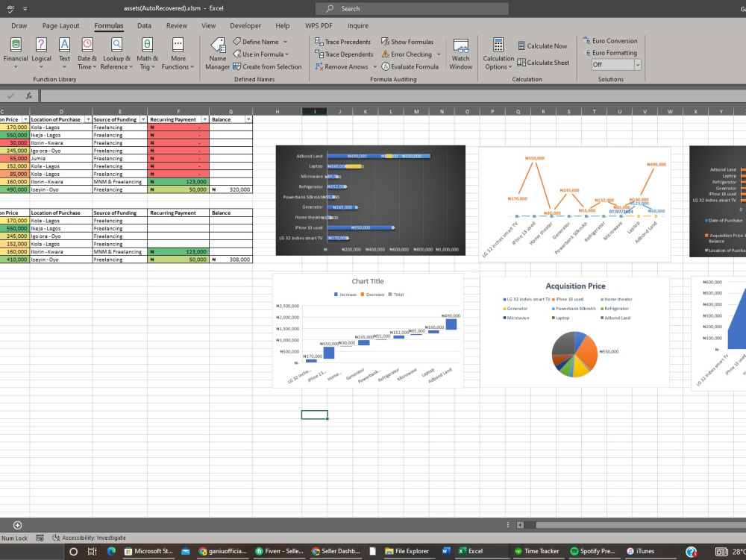The width and height of the screenshot is (746, 560).
Task: Click the Insert Function fx icon
Action: click(x=29, y=96)
